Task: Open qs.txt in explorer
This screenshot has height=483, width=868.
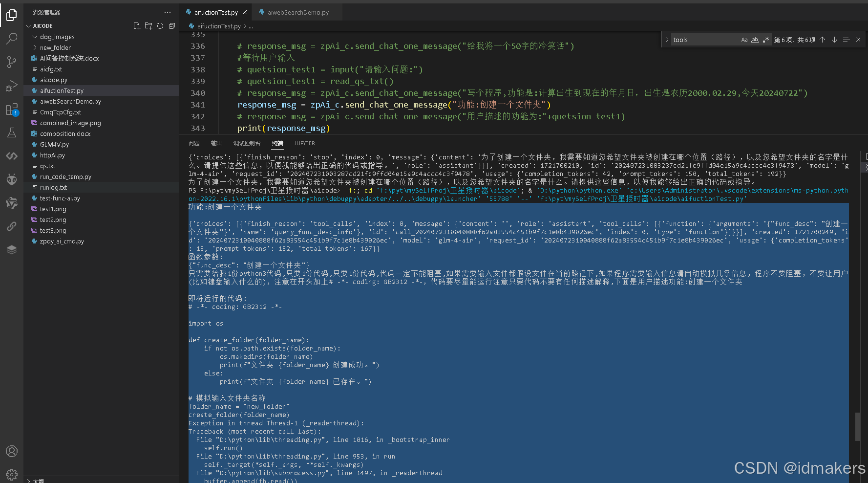Action: (x=47, y=166)
